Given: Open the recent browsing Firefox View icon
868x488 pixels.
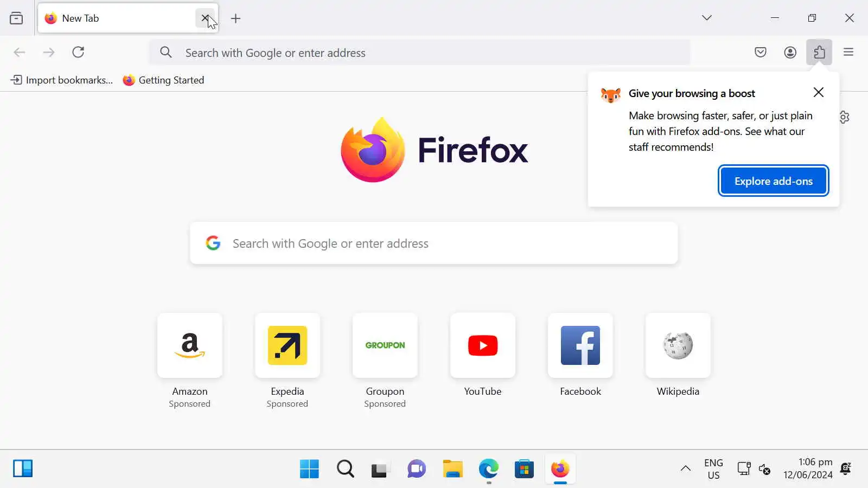Looking at the screenshot, I should (x=16, y=18).
